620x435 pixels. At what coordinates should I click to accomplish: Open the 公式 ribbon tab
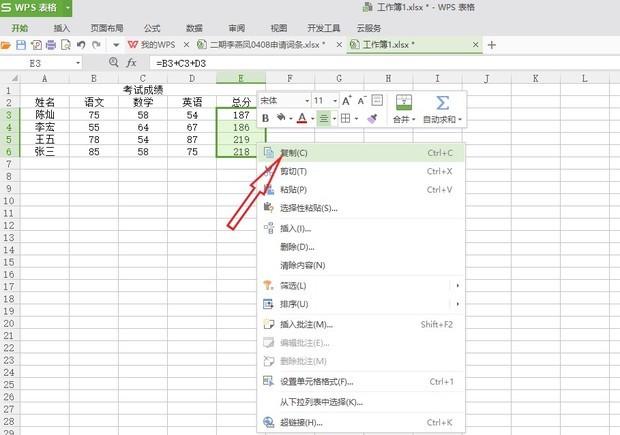pos(152,28)
